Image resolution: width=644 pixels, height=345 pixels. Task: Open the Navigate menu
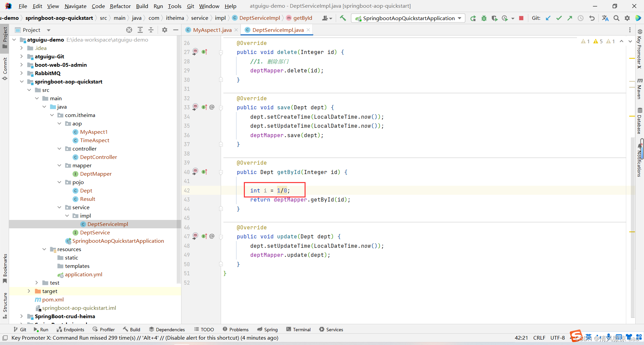pyautogui.click(x=75, y=6)
